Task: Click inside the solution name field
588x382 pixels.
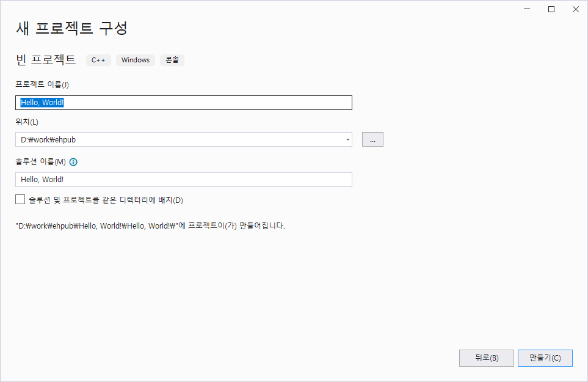Action: [183, 179]
